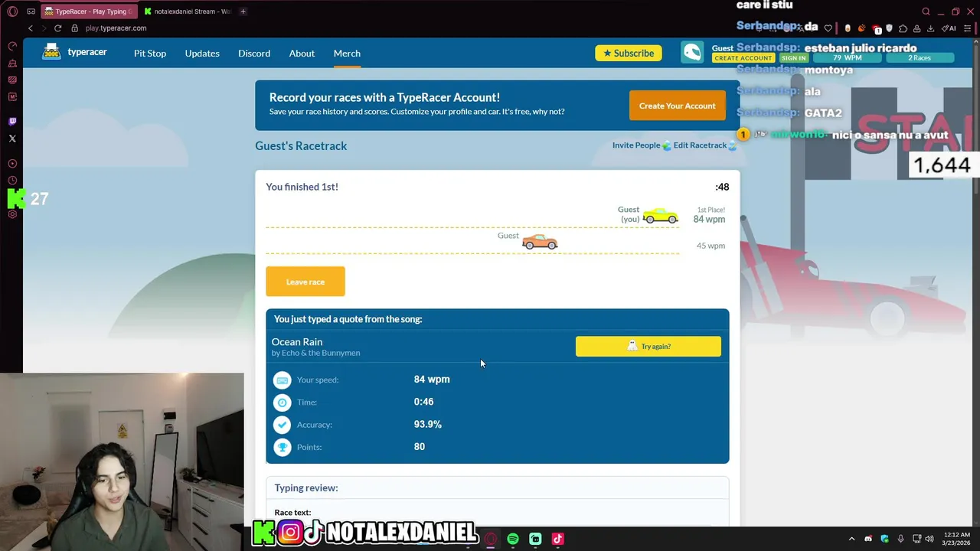Click the SIGN IN button

[793, 58]
